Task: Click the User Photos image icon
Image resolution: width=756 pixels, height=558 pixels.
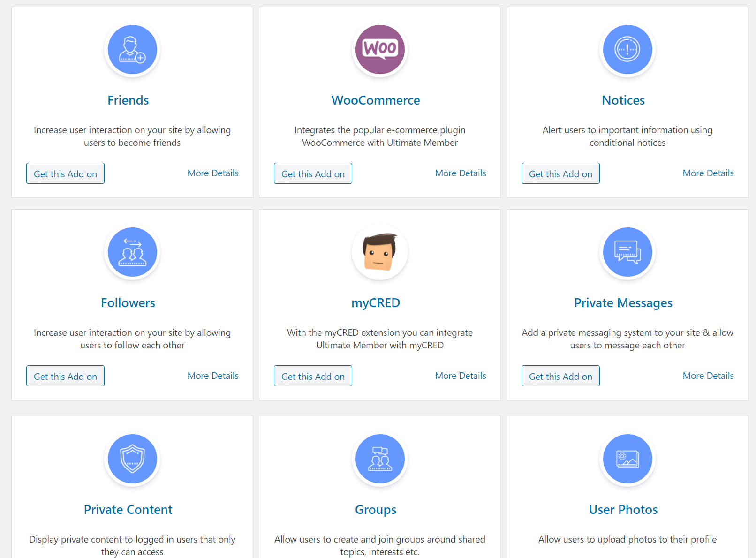Action: click(627, 459)
